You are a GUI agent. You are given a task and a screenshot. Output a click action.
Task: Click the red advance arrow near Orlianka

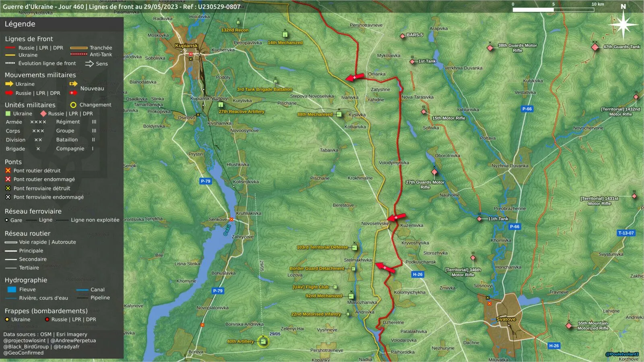point(355,77)
